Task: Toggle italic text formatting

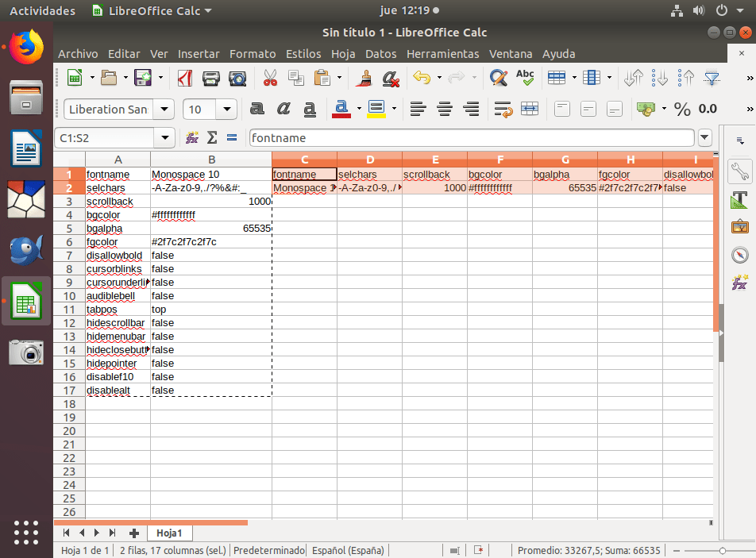Action: point(283,109)
